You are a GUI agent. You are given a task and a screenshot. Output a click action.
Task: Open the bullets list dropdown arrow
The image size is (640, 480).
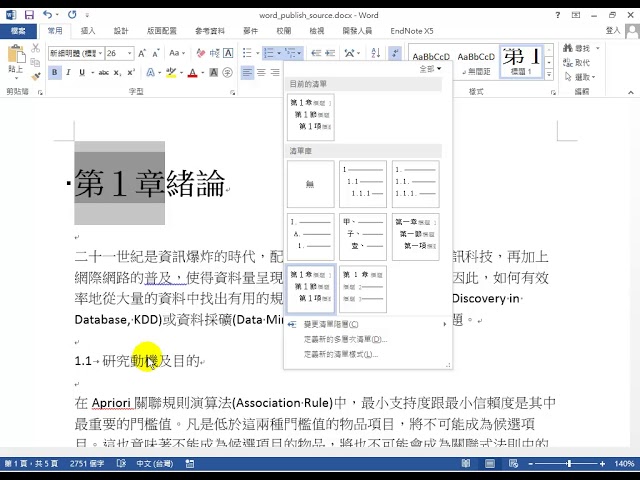[258, 53]
